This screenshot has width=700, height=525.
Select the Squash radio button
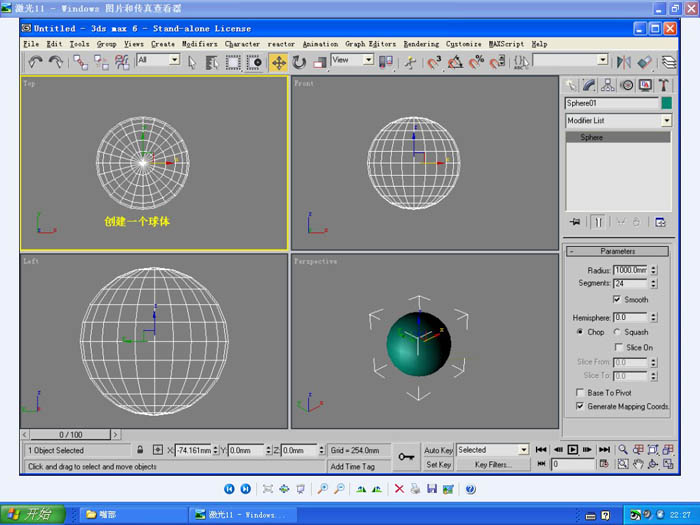click(617, 332)
